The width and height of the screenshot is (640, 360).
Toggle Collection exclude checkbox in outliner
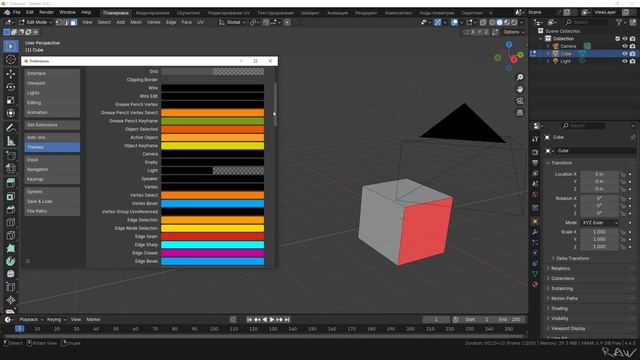617,38
